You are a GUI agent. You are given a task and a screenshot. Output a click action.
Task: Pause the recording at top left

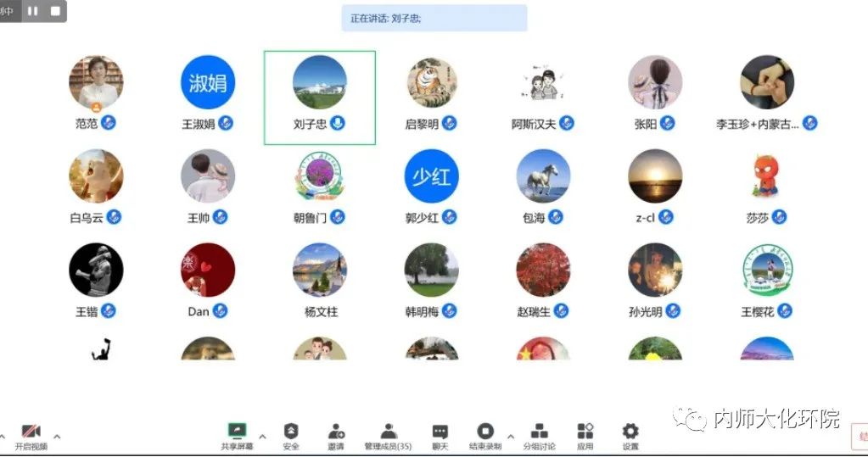[33, 11]
